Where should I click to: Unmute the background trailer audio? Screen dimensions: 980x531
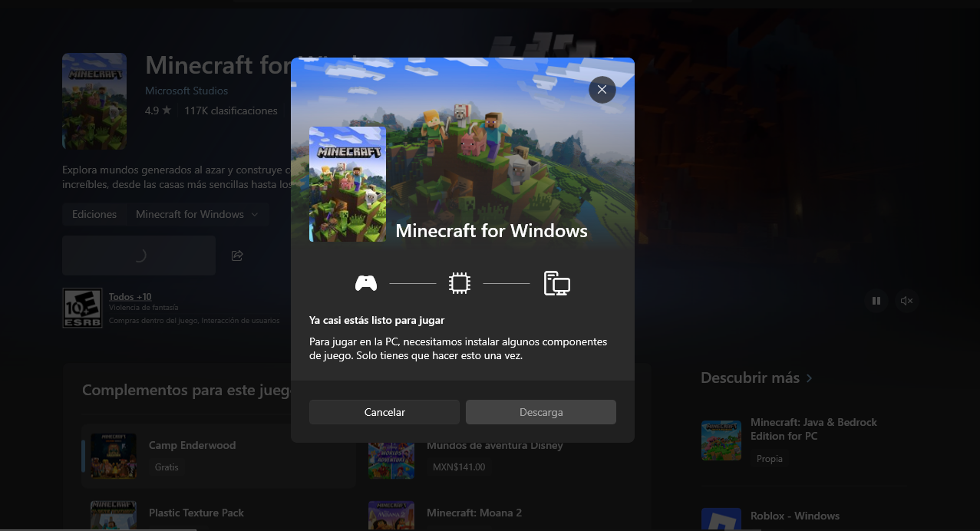click(x=906, y=301)
